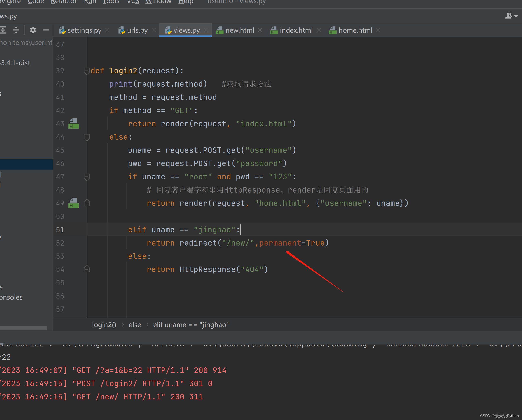Close the index.html tab
The image size is (522, 420).
click(319, 30)
